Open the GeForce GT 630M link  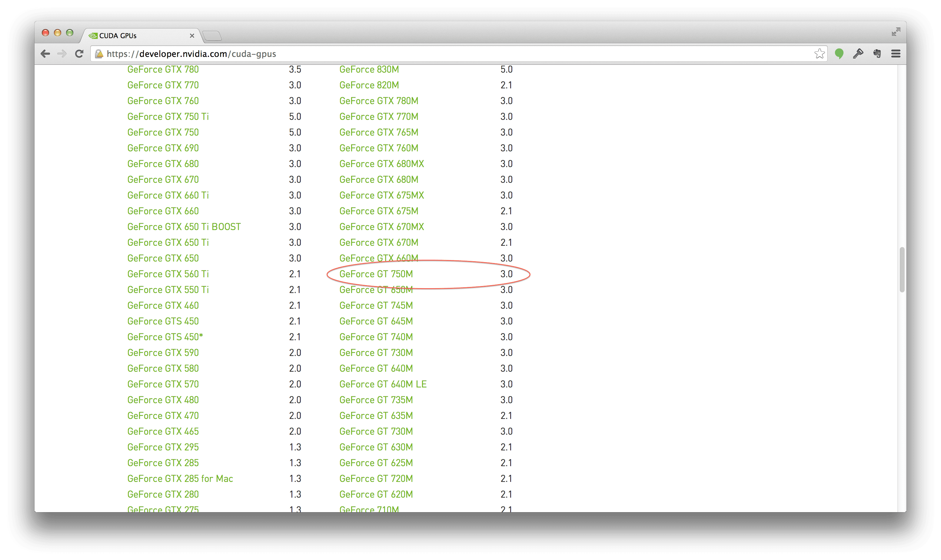(376, 447)
